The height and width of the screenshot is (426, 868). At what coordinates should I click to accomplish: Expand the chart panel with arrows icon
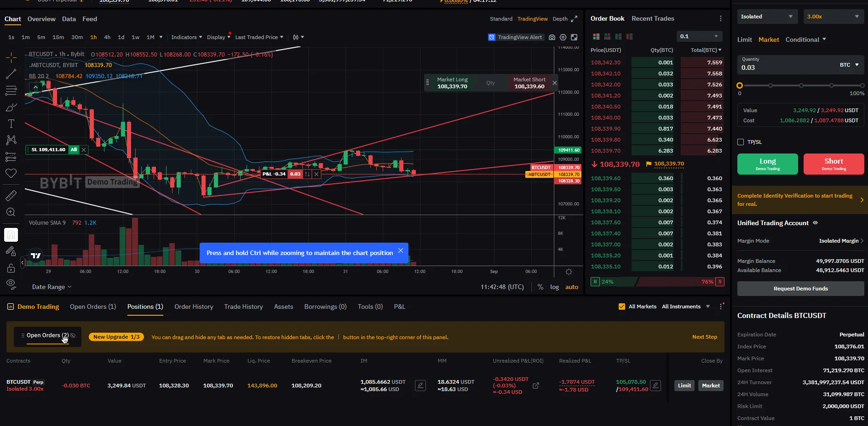574,19
